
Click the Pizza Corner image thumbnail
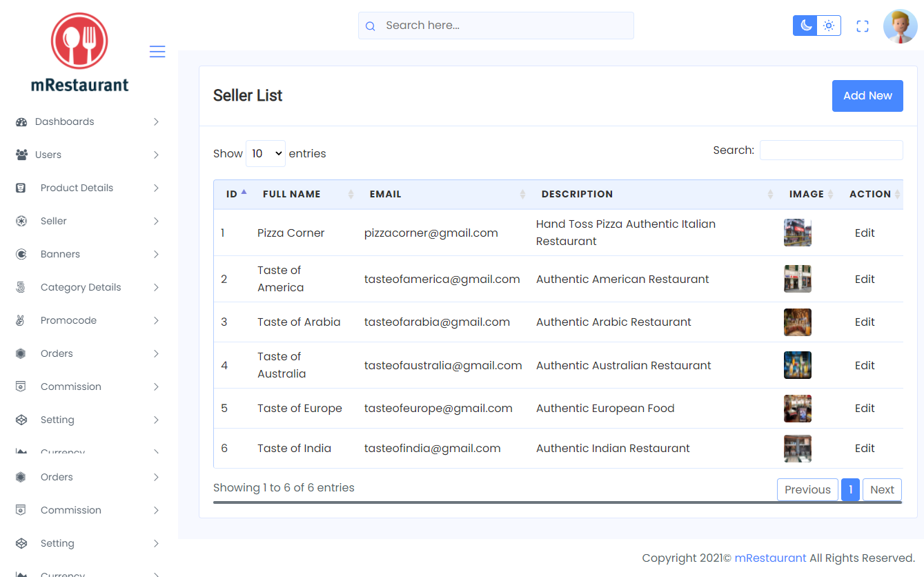[798, 233]
